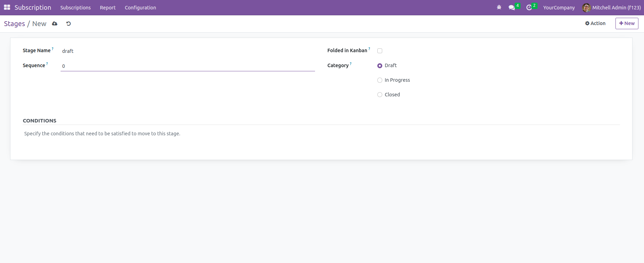The image size is (644, 263).
Task: Open the debug bug icon menu
Action: (499, 7)
